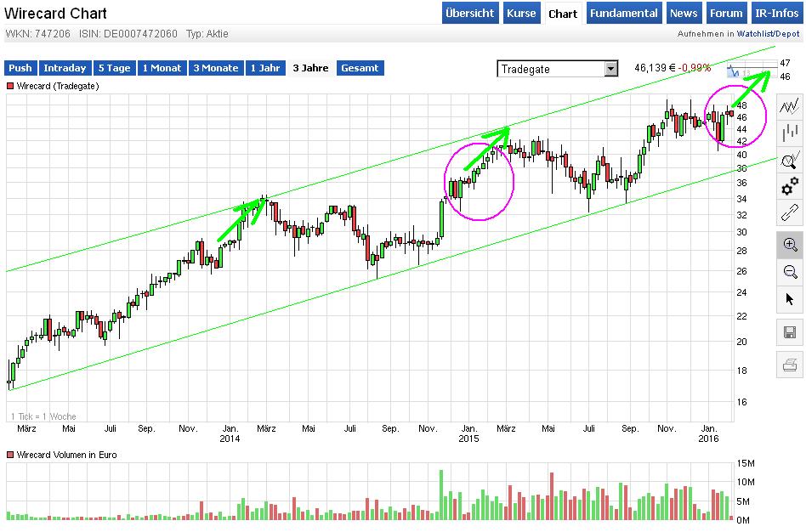Select the pointer cursor tool
The width and height of the screenshot is (806, 532).
(790, 299)
